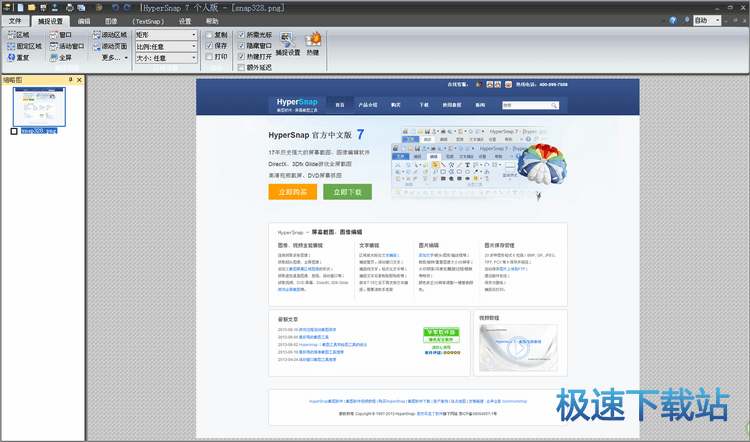Open the 自动 zoom level dropdown
This screenshot has height=442, width=750.
[707, 20]
